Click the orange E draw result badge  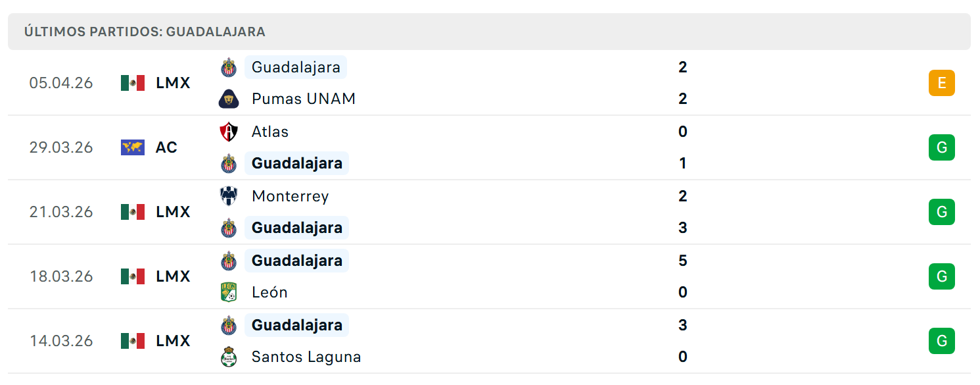(941, 83)
